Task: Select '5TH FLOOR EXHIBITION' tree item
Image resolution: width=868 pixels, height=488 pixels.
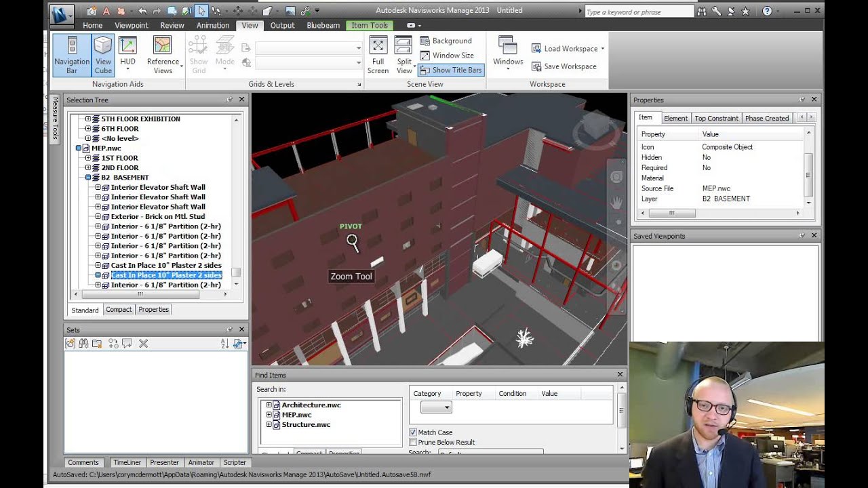Action: coord(140,119)
